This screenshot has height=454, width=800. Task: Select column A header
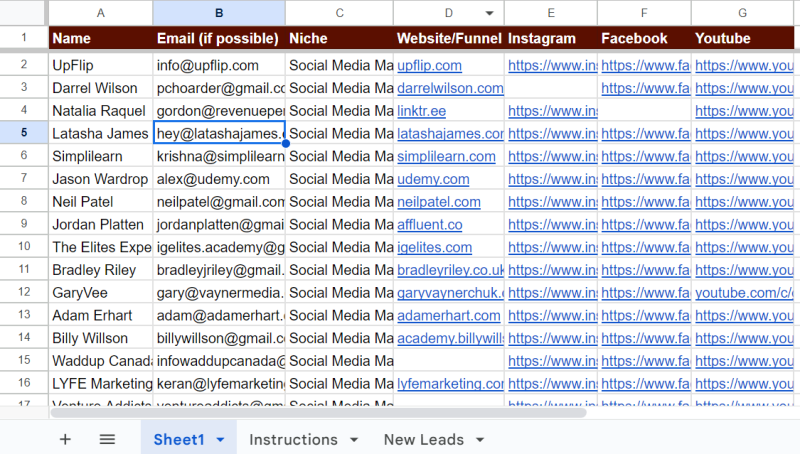[x=101, y=13]
